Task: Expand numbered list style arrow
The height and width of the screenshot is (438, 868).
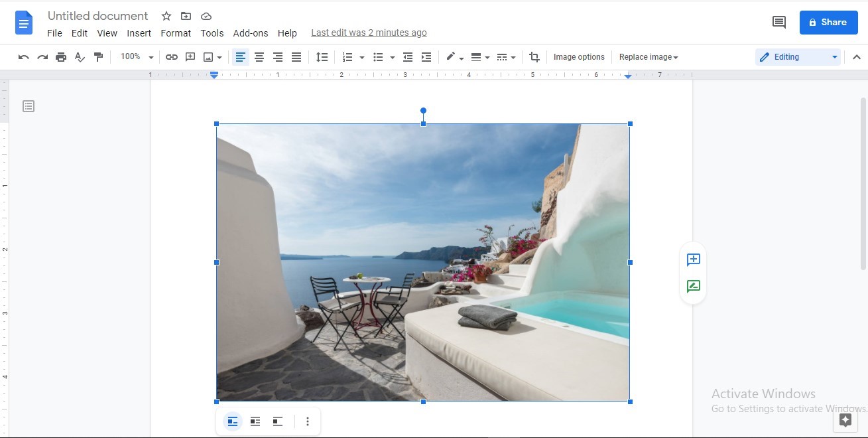Action: coord(361,58)
